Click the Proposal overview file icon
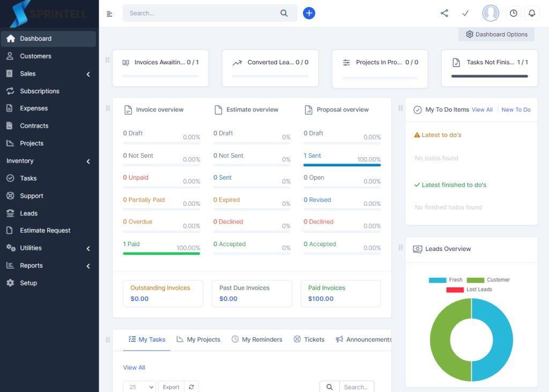 tap(308, 110)
